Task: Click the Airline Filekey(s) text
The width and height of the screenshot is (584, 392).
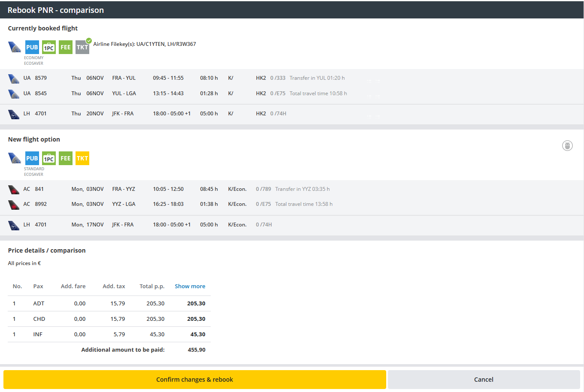Action: [x=145, y=44]
